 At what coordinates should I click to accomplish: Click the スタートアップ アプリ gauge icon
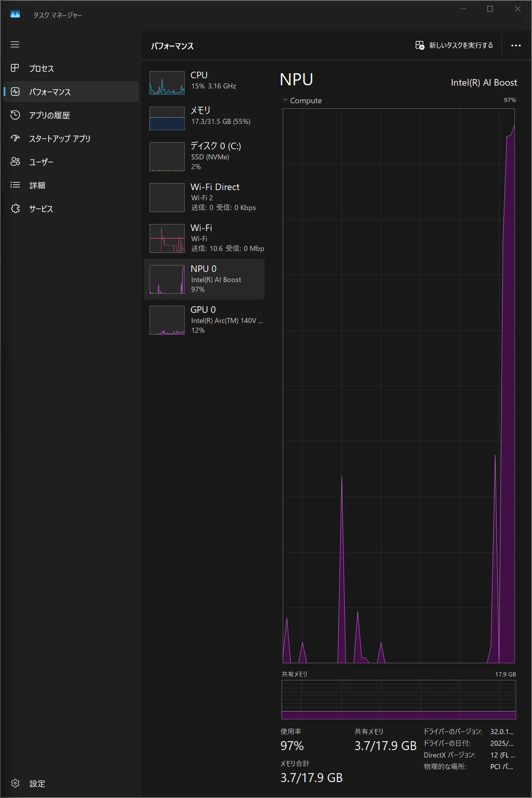15,138
